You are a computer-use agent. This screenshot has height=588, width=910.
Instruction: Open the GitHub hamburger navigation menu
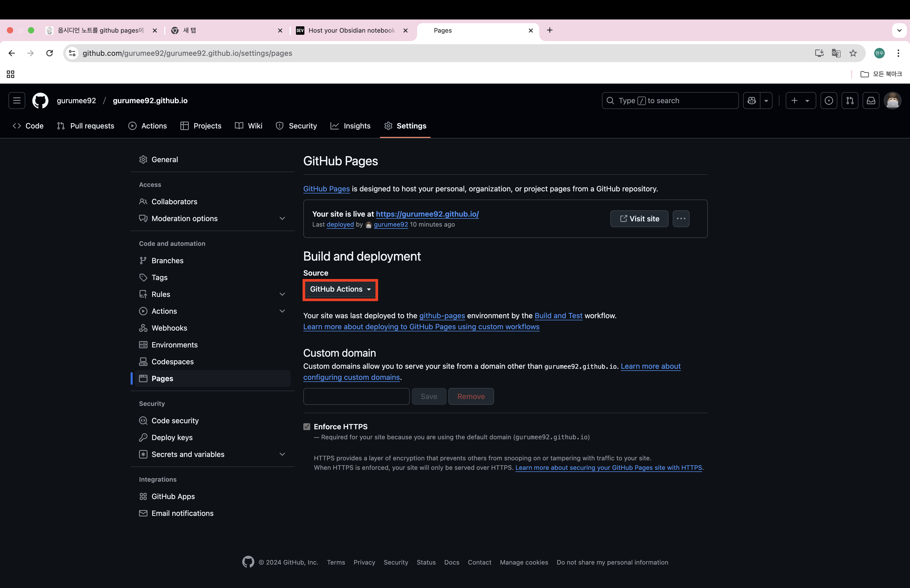(17, 101)
